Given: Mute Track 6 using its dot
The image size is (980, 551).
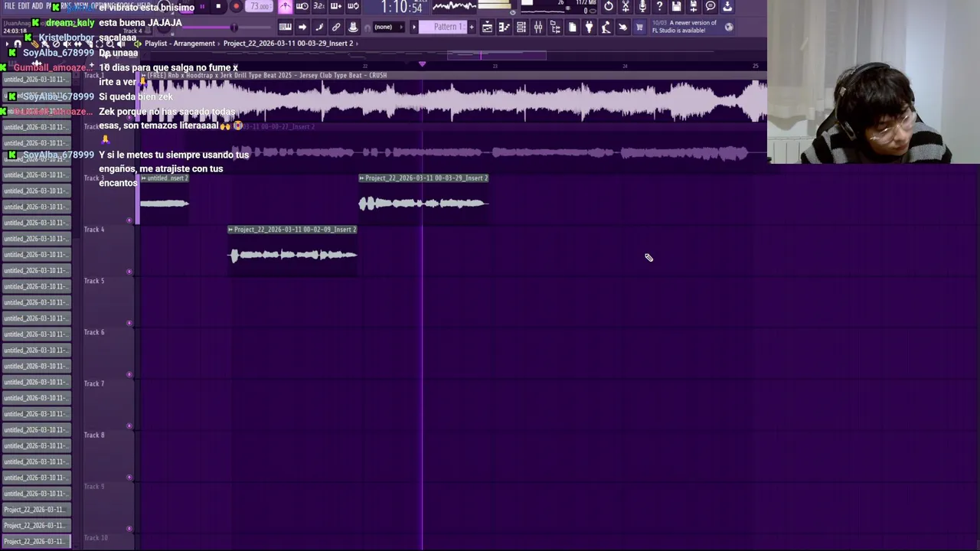Looking at the screenshot, I should coord(129,374).
